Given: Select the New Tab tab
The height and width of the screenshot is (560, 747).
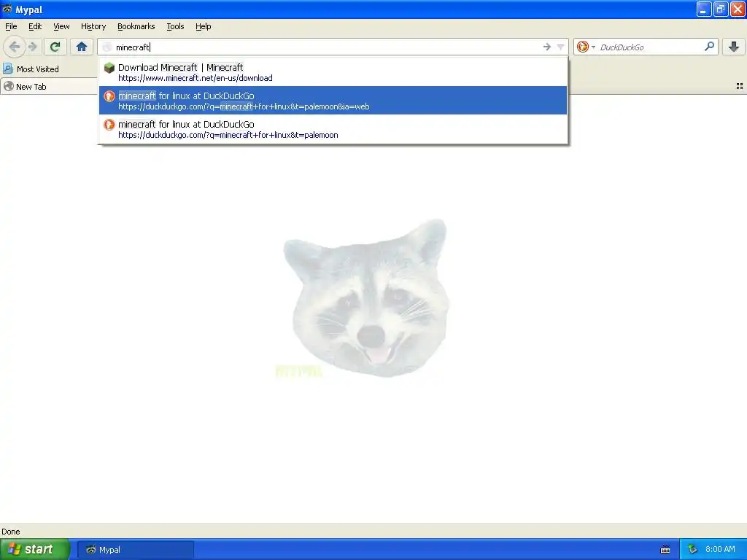Looking at the screenshot, I should click(49, 87).
